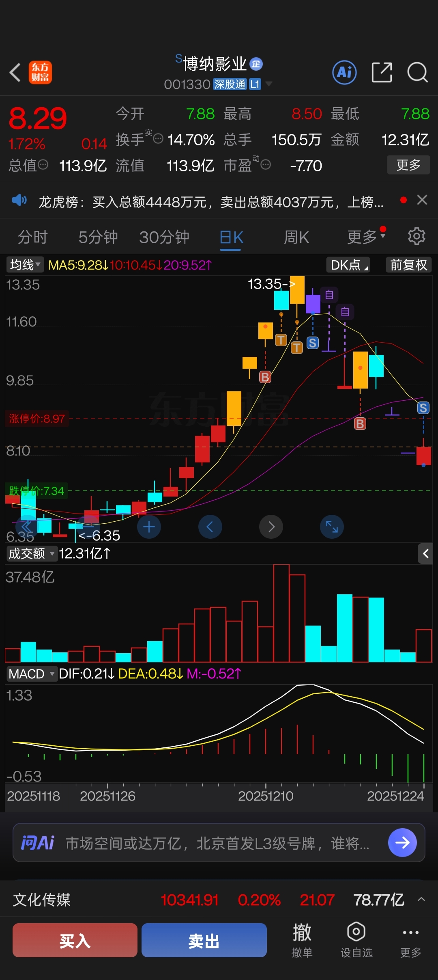Tap the chart scroll-right chevron button
The height and width of the screenshot is (980, 438).
tap(271, 527)
